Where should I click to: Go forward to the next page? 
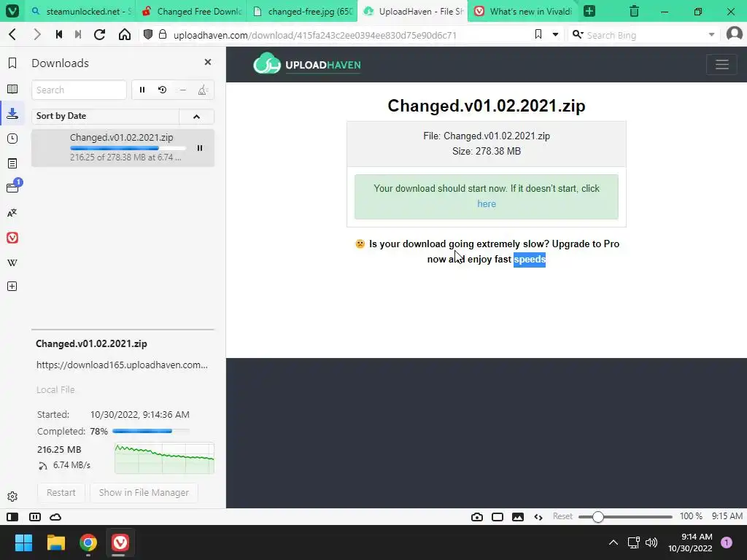[36, 34]
